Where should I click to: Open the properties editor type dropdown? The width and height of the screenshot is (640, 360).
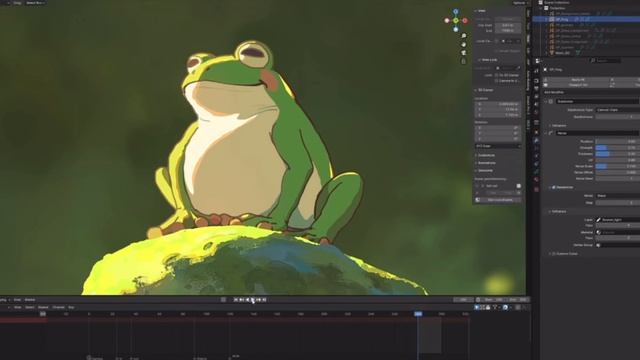coord(538,61)
